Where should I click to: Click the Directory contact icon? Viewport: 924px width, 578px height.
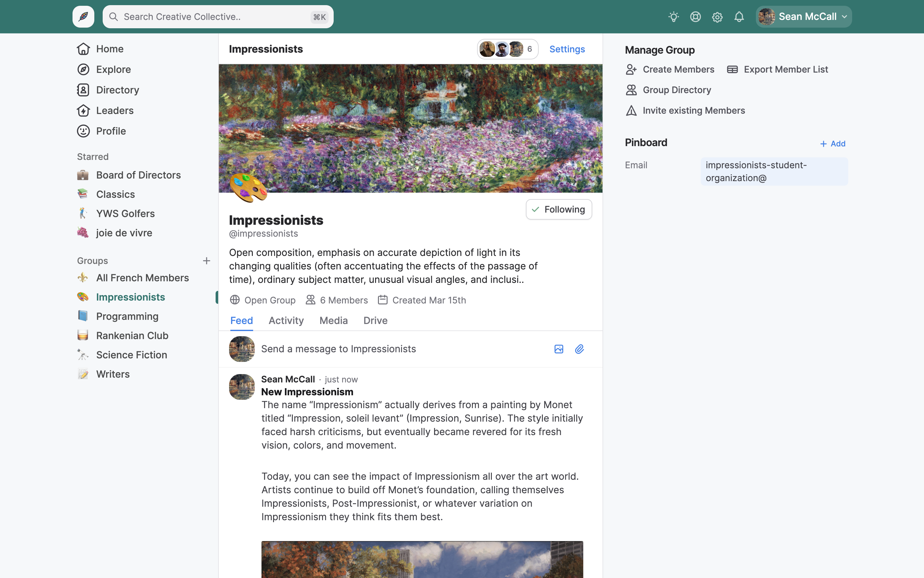83,90
